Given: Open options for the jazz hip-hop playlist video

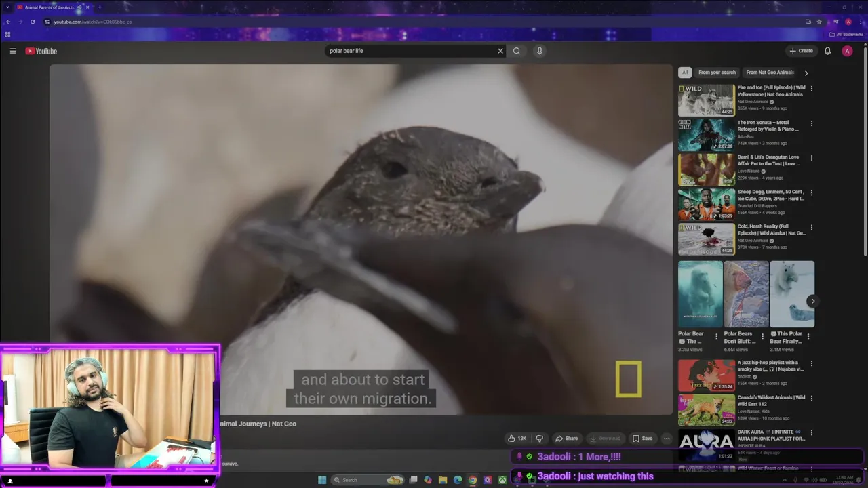Looking at the screenshot, I should (812, 363).
